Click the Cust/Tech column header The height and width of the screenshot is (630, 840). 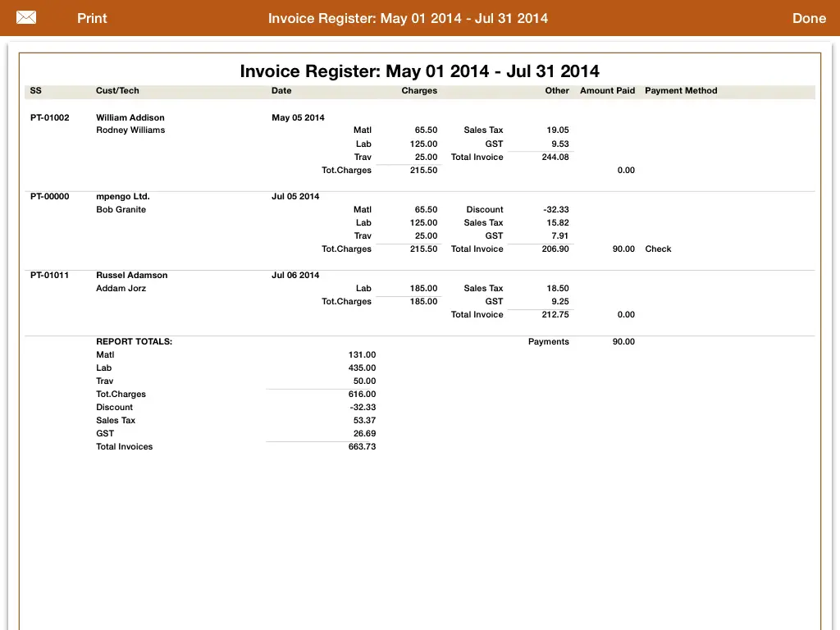point(117,90)
